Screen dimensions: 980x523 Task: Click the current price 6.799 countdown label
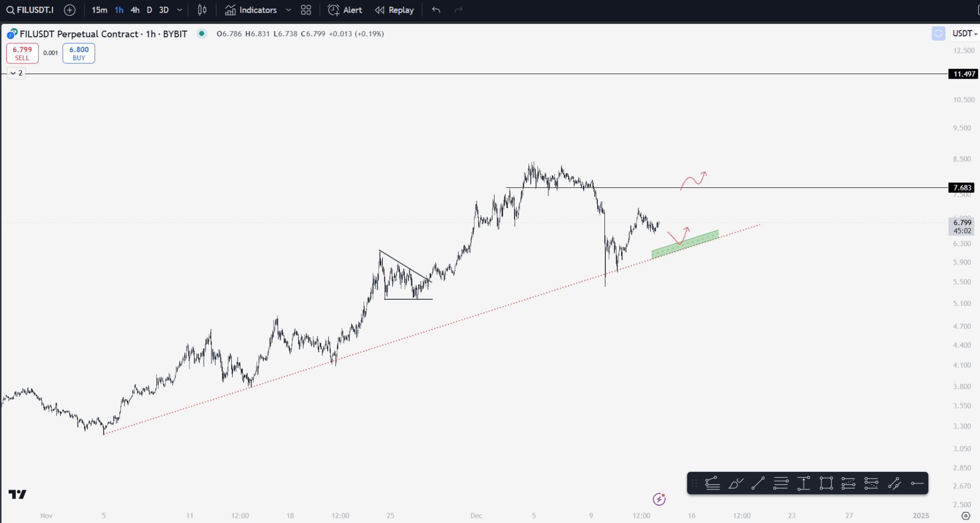962,227
